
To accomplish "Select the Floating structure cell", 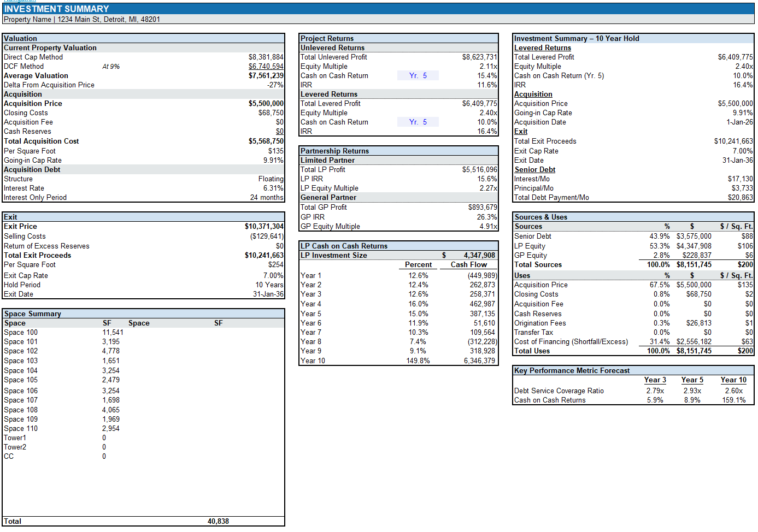I will point(271,179).
